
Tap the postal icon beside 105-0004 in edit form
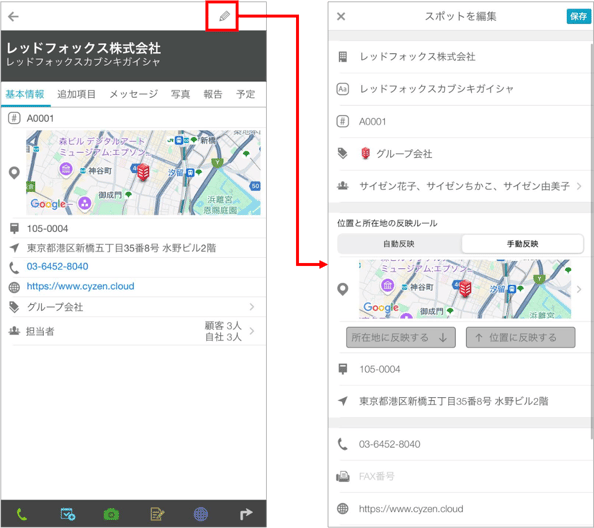(342, 369)
